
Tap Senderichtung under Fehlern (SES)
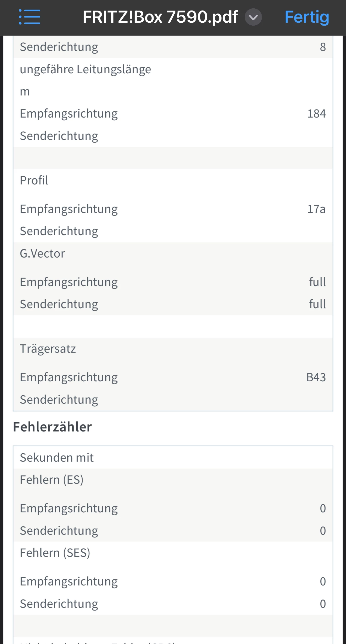pos(59,604)
